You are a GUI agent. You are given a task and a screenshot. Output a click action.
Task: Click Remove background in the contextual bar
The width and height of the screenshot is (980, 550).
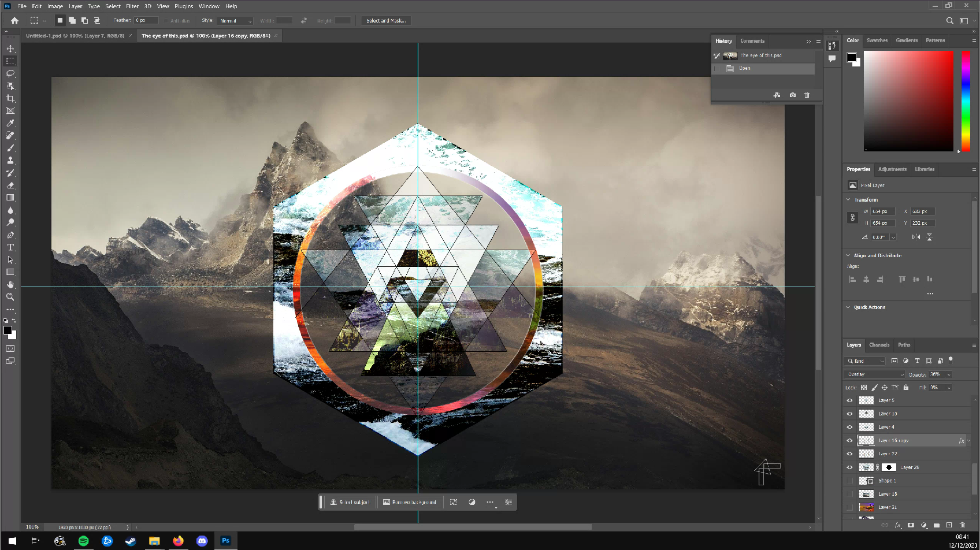pyautogui.click(x=410, y=502)
